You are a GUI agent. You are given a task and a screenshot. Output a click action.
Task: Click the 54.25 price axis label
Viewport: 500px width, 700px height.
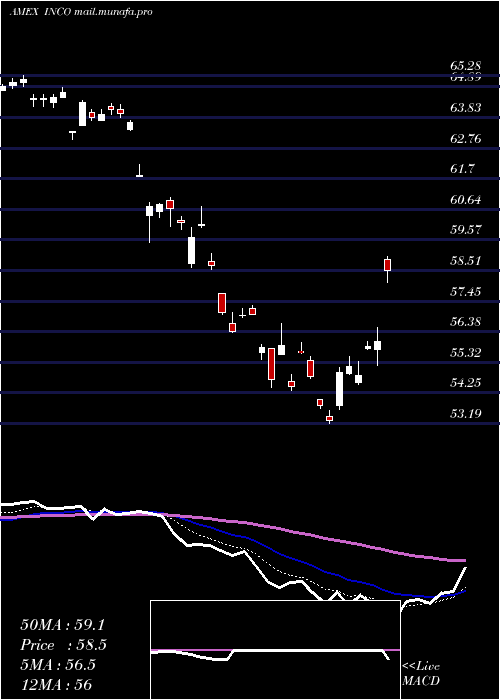pyautogui.click(x=466, y=383)
